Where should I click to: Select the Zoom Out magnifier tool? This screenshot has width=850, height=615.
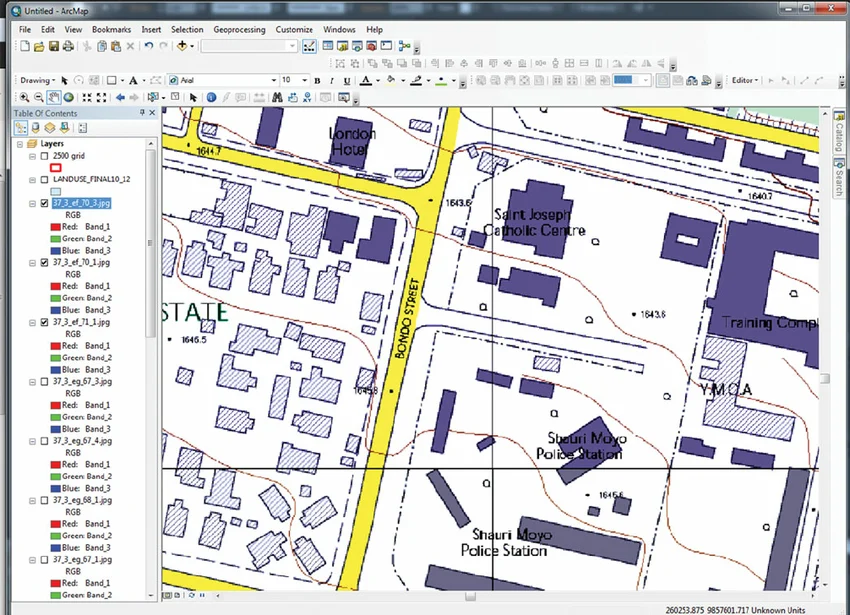39,98
